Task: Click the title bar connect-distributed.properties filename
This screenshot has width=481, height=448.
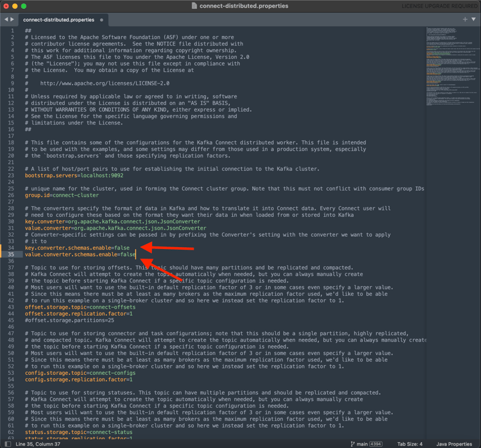Action: (x=244, y=6)
